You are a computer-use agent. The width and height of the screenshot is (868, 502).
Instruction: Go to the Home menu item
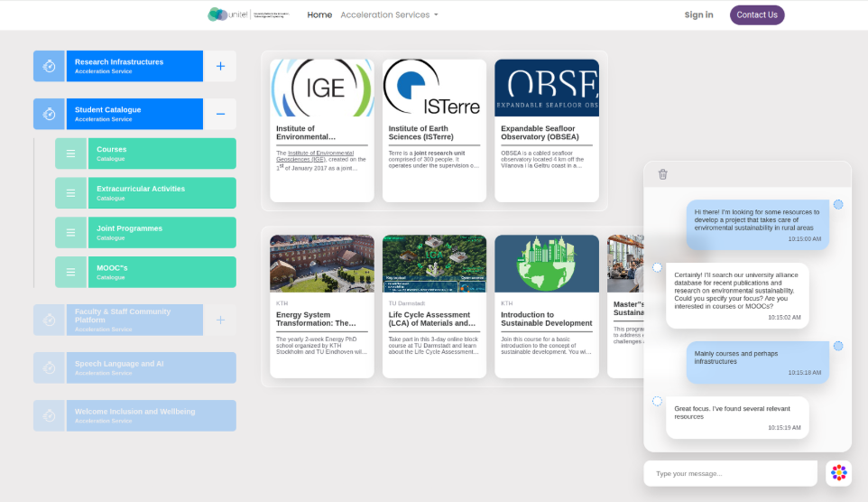[x=319, y=14]
